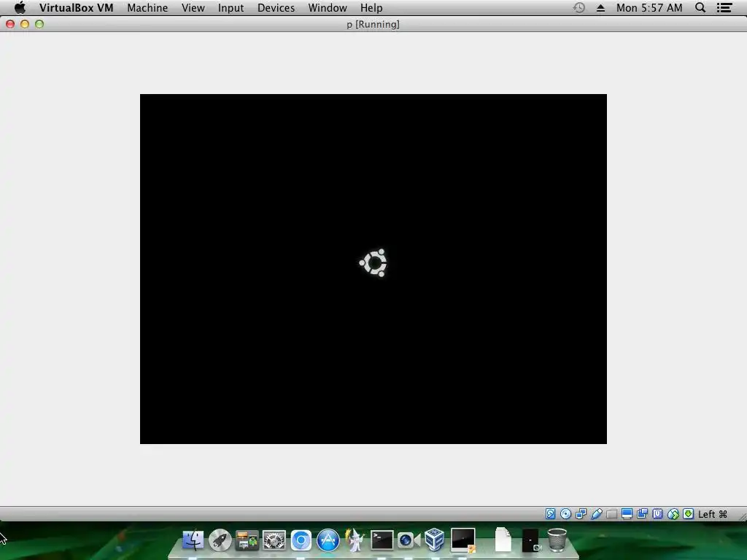The image size is (747, 560).
Task: Open the VirtualBox VM application menu
Action: [x=76, y=7]
